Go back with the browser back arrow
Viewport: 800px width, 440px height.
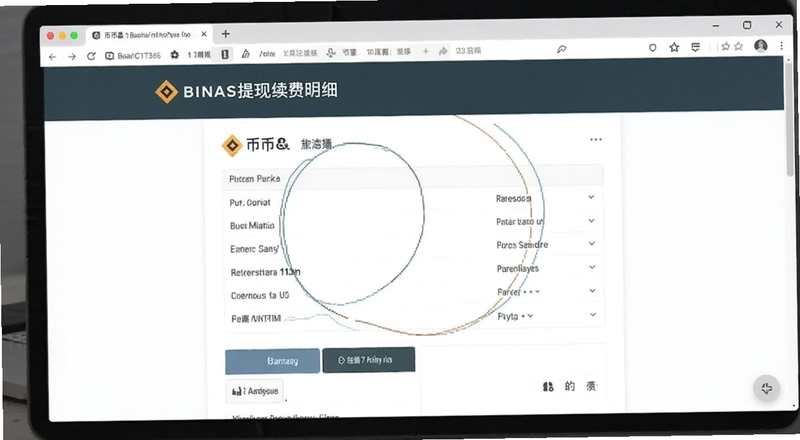click(x=52, y=56)
